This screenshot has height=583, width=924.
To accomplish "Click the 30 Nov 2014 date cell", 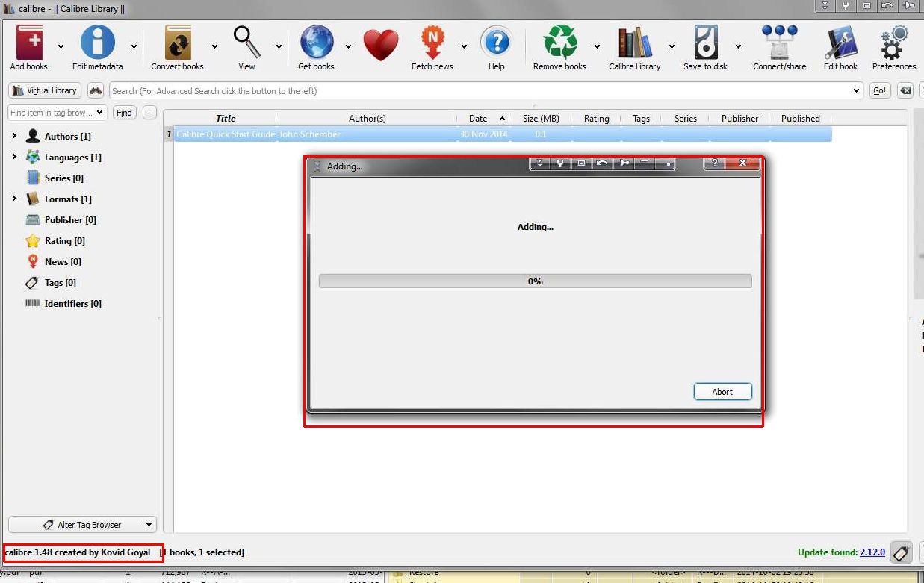I will 483,134.
